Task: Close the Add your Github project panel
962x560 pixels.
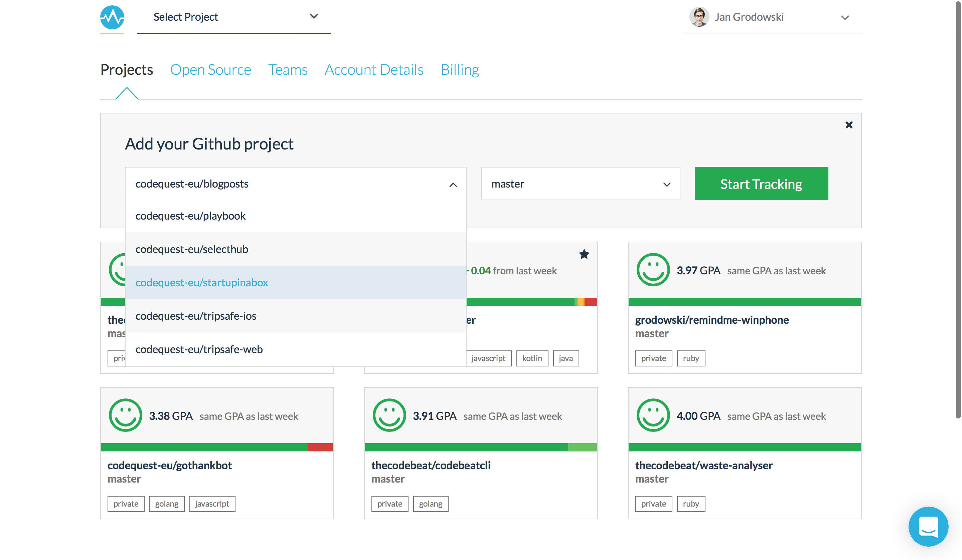Action: pyautogui.click(x=849, y=125)
